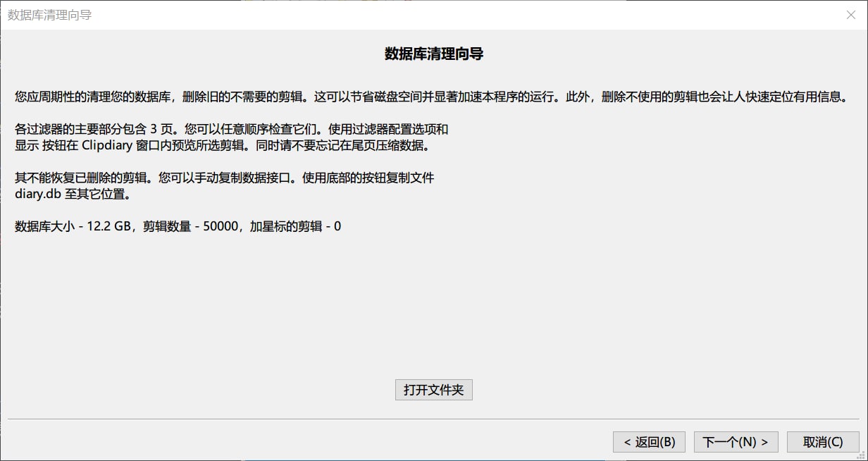This screenshot has height=461, width=868.
Task: Click the resize grip in window corner
Action: [862, 455]
